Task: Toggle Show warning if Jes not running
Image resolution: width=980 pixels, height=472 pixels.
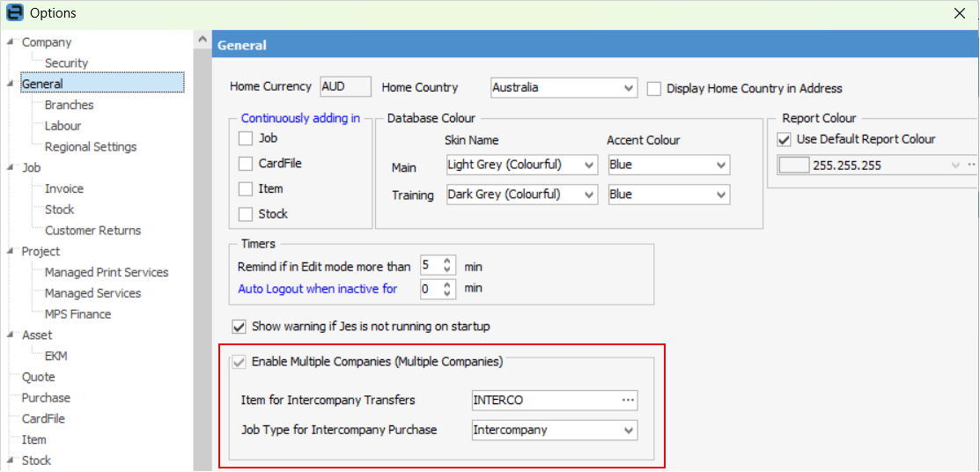Action: (239, 327)
